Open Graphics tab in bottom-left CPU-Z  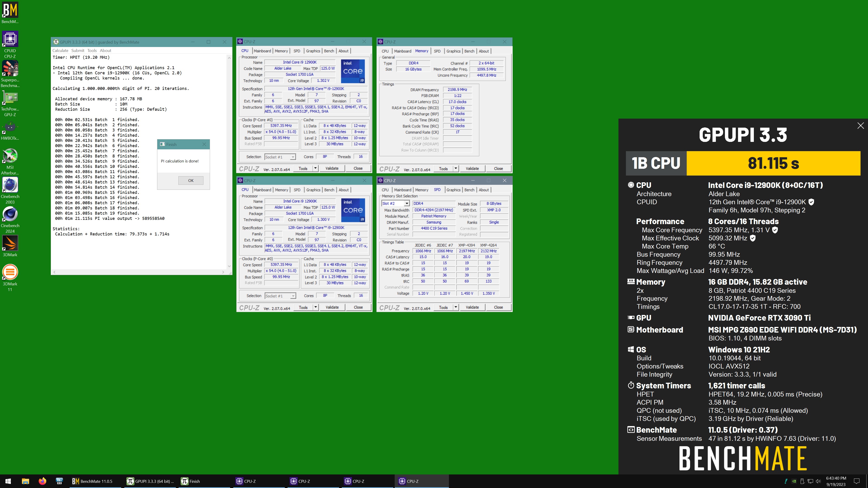313,190
